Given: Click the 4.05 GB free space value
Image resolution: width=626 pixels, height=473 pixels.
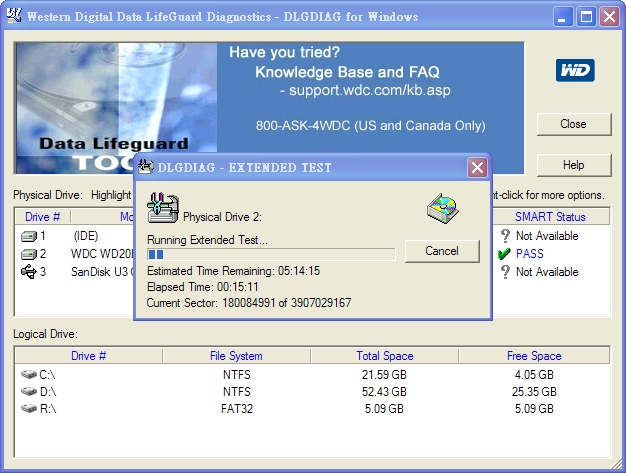Looking at the screenshot, I should click(x=534, y=375).
